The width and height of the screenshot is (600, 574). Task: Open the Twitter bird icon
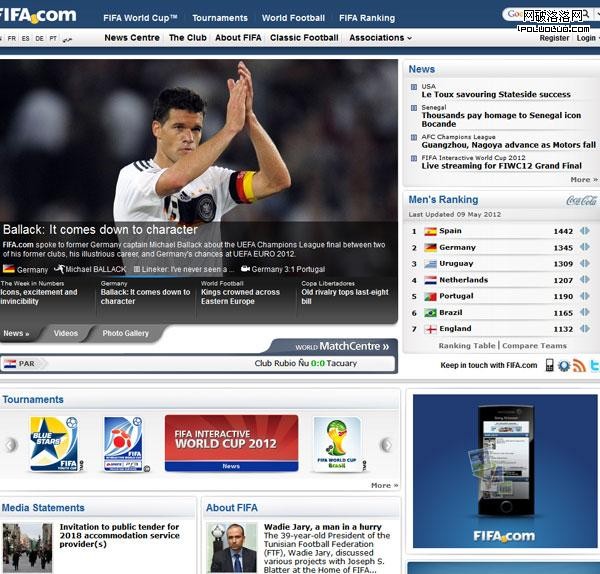click(x=595, y=365)
